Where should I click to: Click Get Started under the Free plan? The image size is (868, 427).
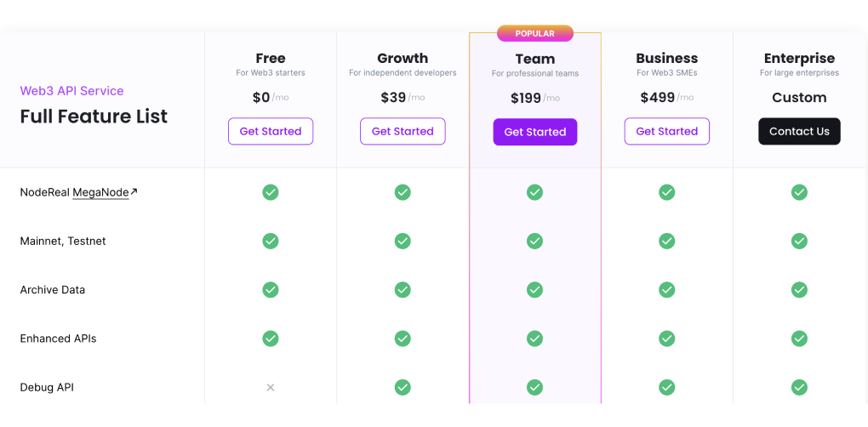click(271, 132)
